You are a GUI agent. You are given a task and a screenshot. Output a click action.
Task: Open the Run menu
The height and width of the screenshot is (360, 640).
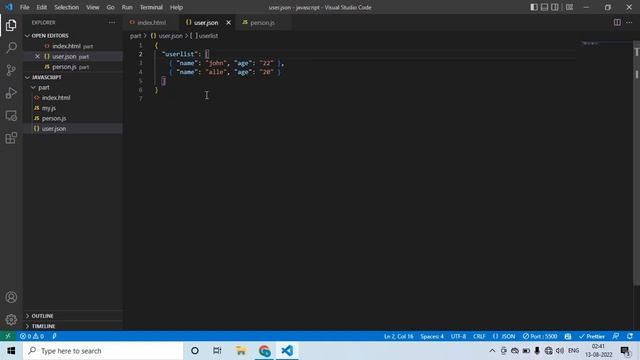pos(127,7)
